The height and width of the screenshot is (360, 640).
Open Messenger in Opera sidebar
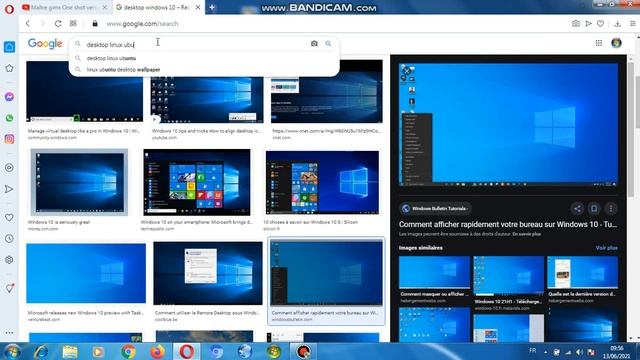9,97
